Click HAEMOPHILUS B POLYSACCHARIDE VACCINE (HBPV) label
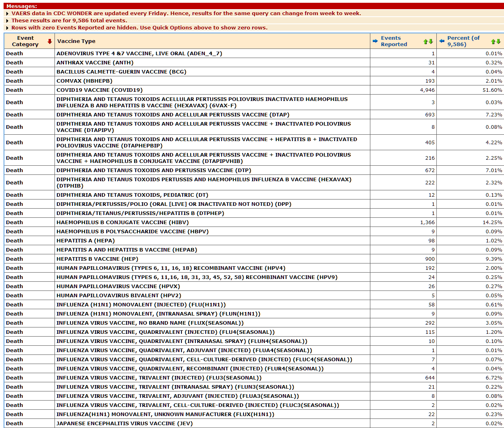The image size is (504, 428). tap(132, 232)
